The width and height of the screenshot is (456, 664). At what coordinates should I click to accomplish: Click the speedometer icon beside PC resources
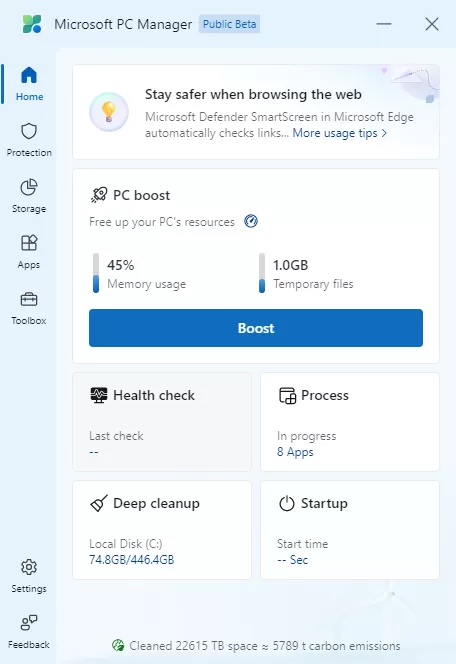251,221
